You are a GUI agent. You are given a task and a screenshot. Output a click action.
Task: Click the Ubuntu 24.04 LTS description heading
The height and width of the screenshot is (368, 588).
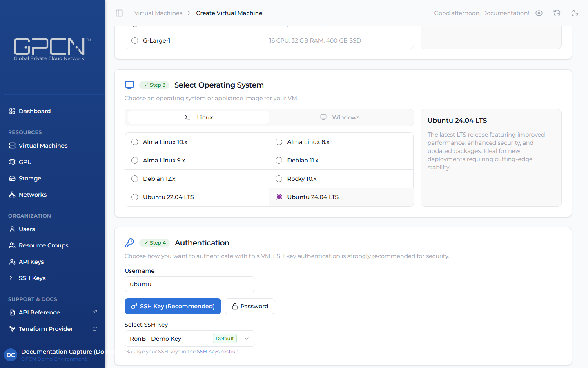coord(457,121)
